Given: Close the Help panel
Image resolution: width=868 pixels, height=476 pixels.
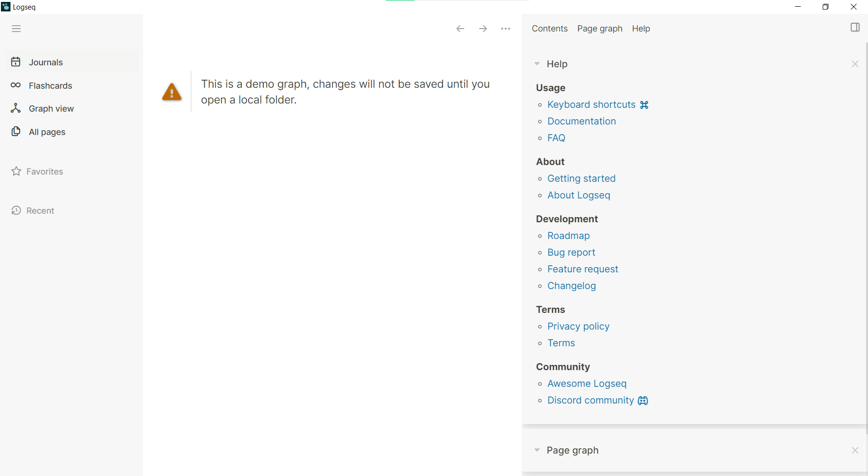Looking at the screenshot, I should [x=855, y=64].
